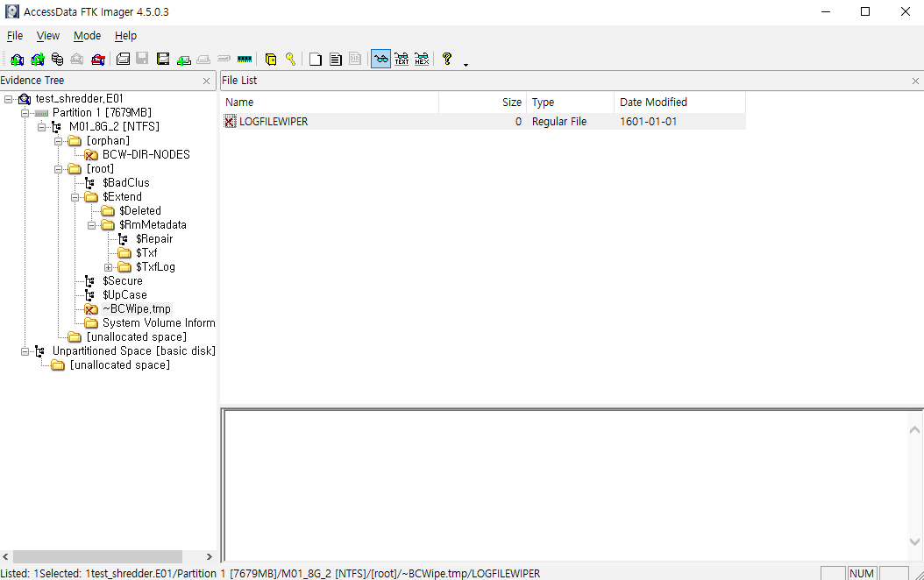Select $UpCase in the tree
924x580 pixels.
[125, 295]
